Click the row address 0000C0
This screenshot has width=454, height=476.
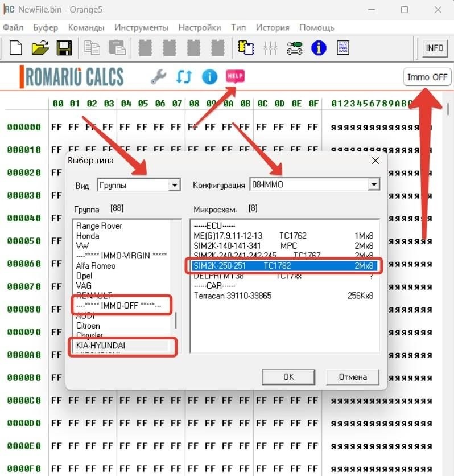point(24,400)
